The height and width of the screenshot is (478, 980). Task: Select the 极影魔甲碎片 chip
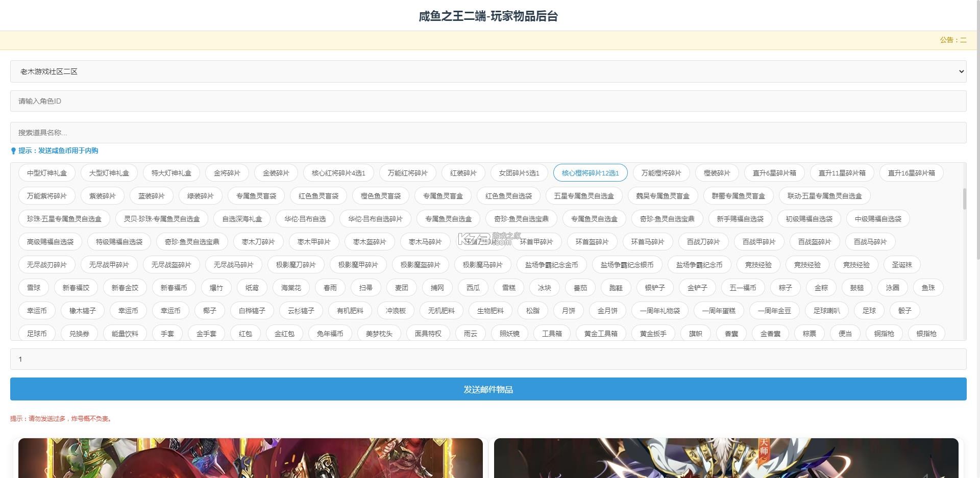358,265
